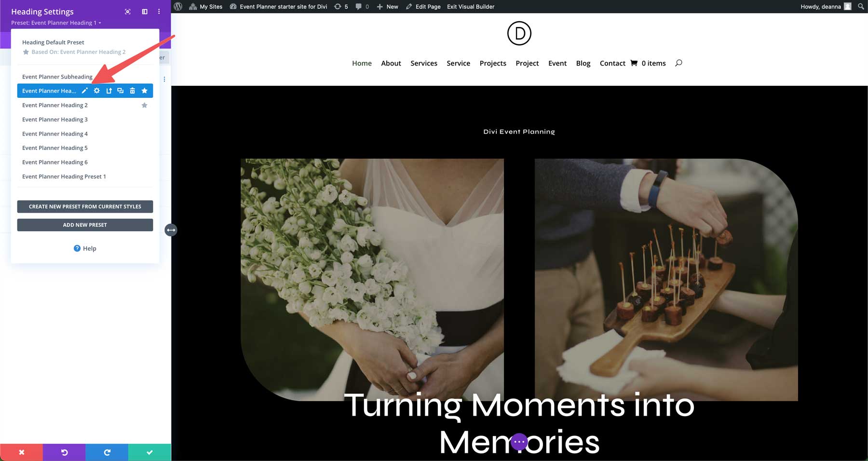Select Projects in the site navigation menu

493,63
